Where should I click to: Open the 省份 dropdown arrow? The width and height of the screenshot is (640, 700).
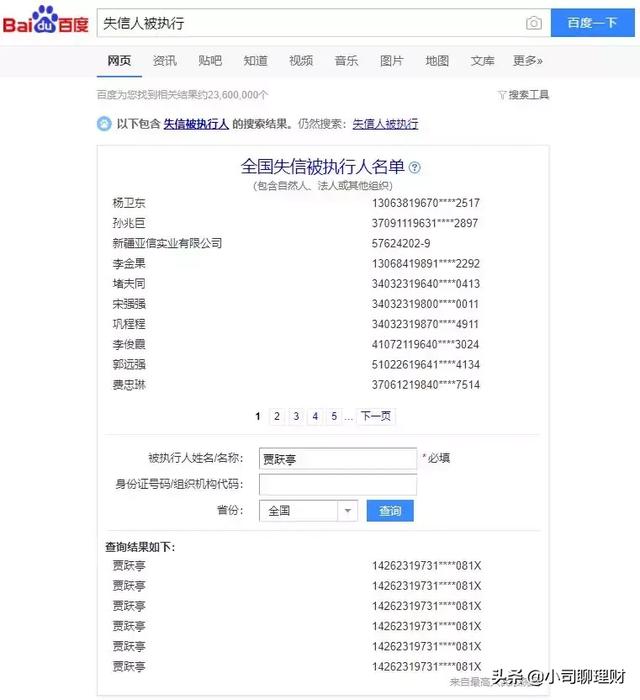coord(347,511)
